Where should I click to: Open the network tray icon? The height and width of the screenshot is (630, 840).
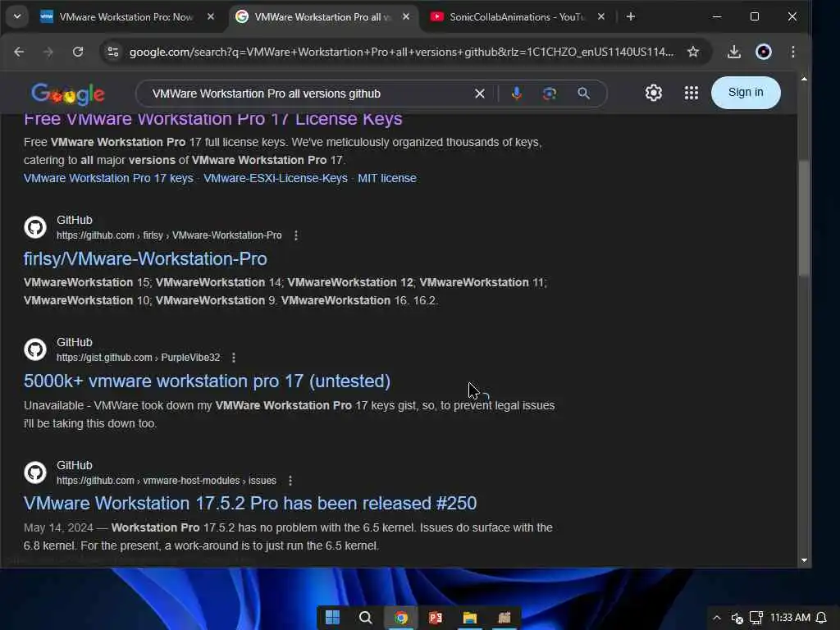click(756, 618)
